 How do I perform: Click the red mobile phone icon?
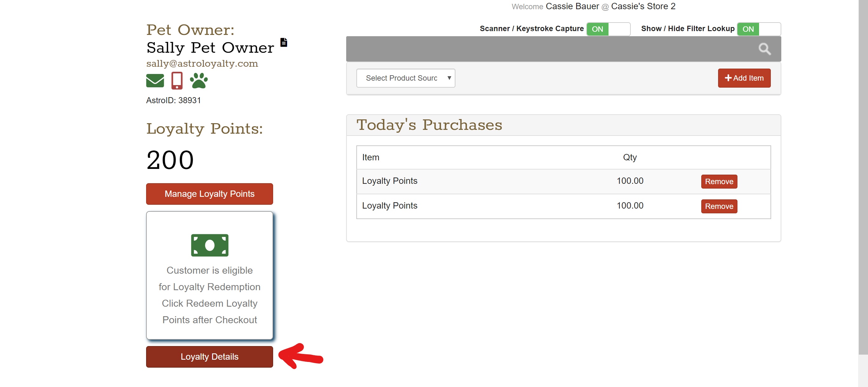pyautogui.click(x=177, y=81)
